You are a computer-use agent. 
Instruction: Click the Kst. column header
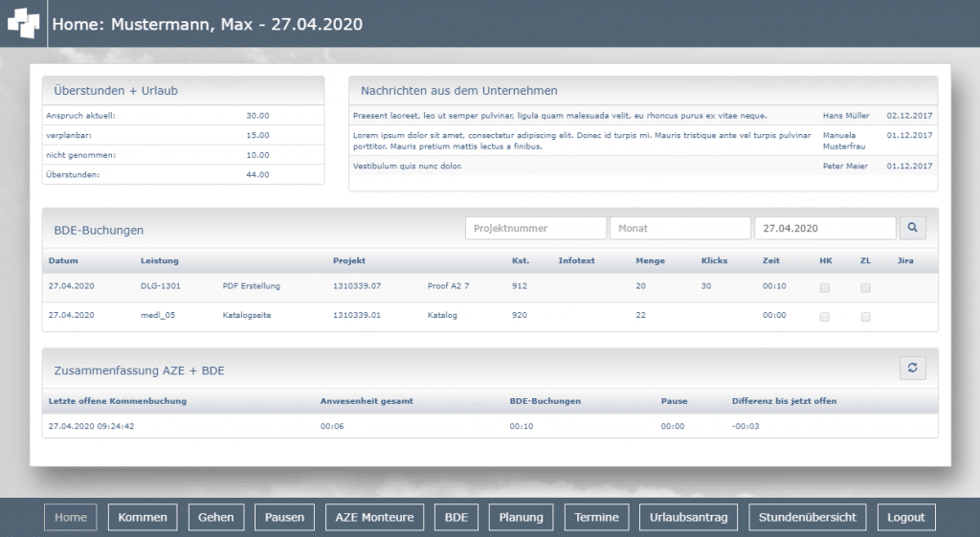pos(521,260)
